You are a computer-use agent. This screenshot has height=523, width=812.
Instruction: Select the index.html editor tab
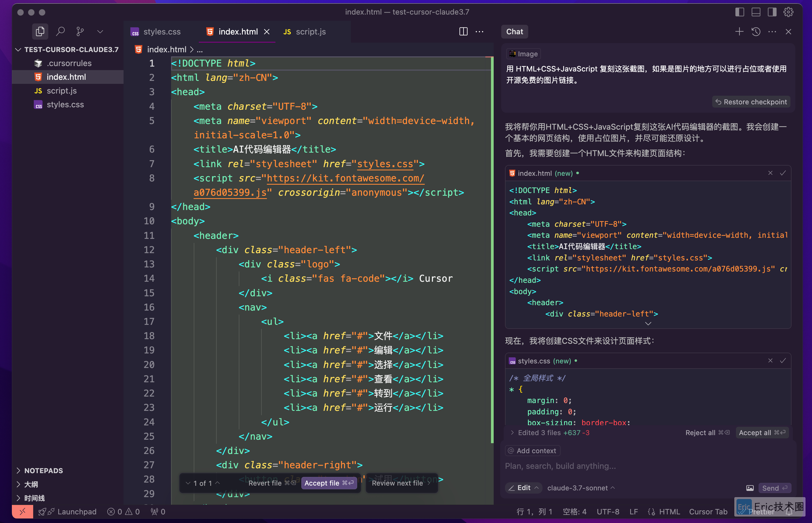point(237,32)
